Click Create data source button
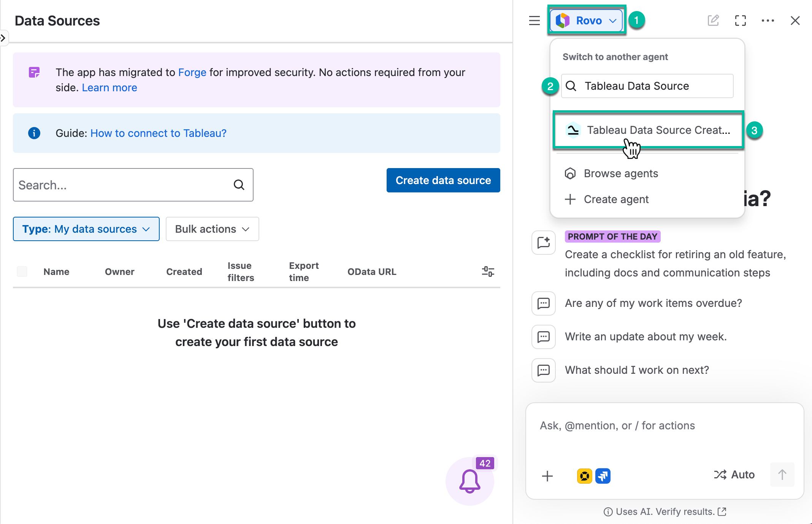812x524 pixels. click(443, 180)
